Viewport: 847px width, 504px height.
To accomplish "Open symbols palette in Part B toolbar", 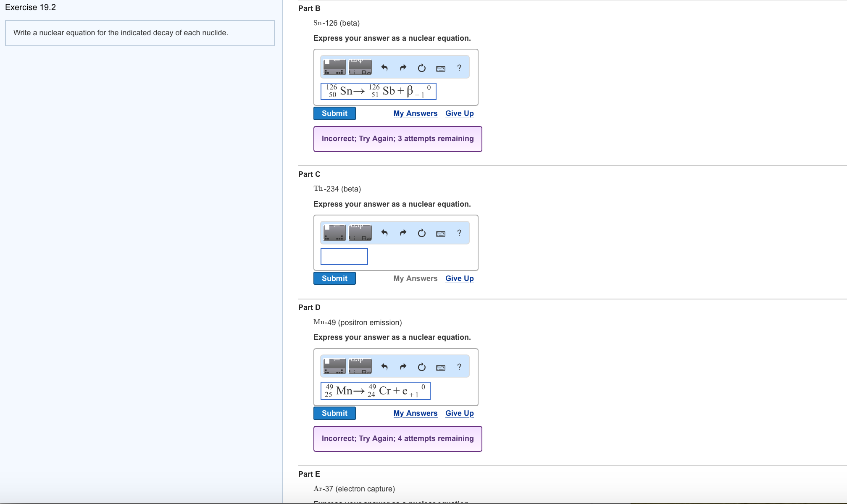I will 360,67.
